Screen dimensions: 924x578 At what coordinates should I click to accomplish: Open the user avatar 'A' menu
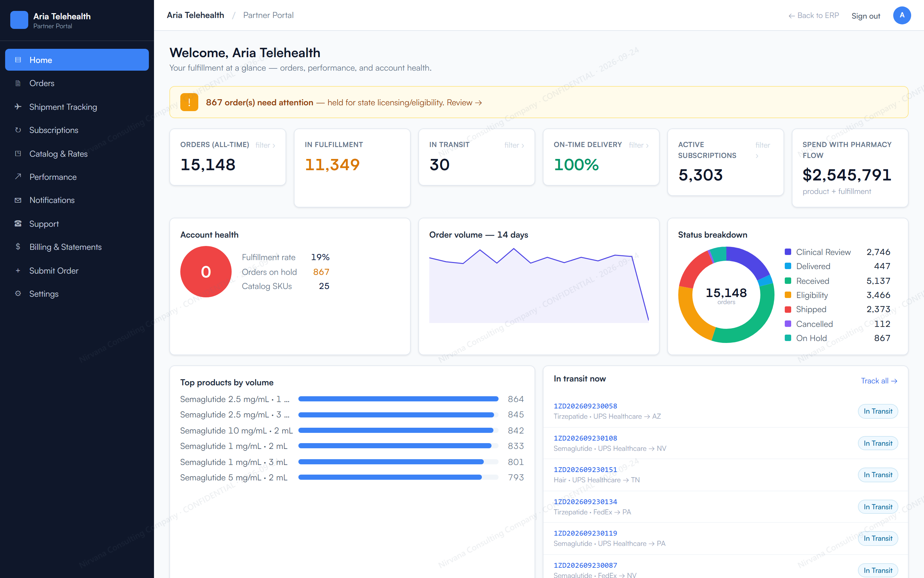[902, 15]
